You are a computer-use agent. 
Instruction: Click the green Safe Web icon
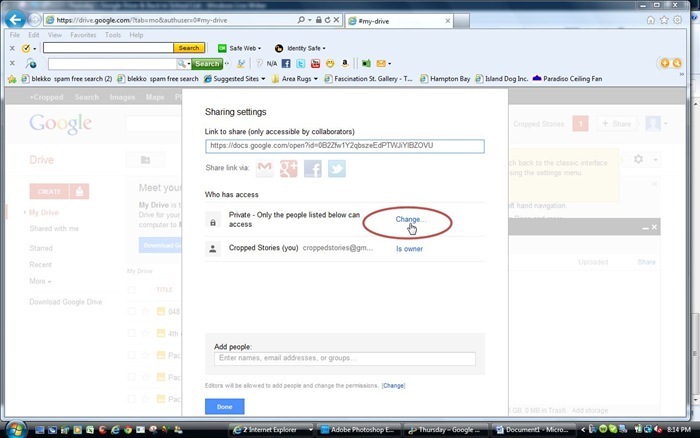pos(222,48)
